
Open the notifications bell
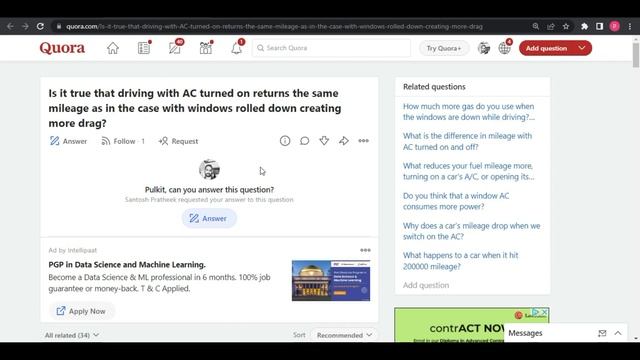click(x=237, y=48)
